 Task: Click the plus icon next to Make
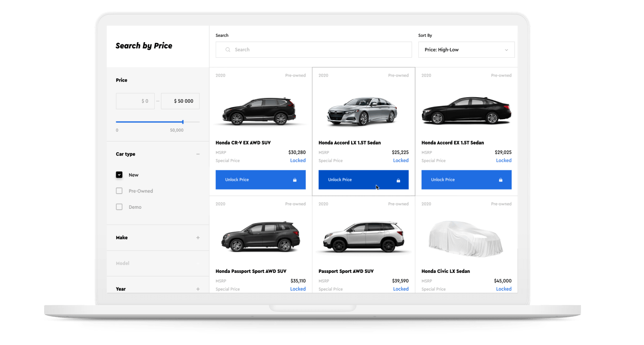coord(198,237)
